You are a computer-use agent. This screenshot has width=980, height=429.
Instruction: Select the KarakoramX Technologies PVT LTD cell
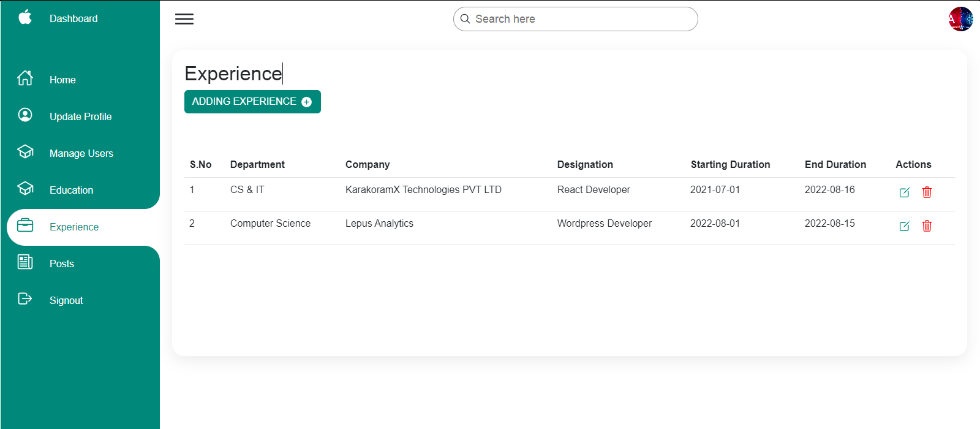pyautogui.click(x=423, y=189)
